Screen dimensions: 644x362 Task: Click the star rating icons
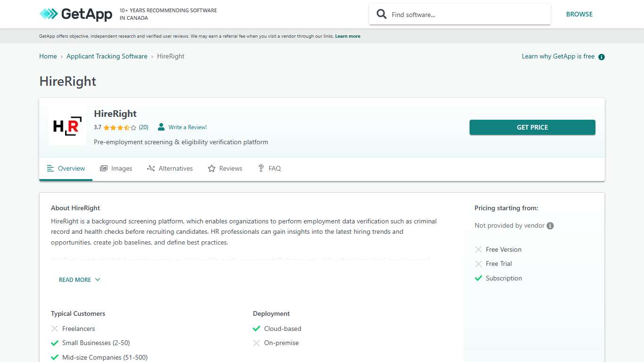pyautogui.click(x=120, y=127)
